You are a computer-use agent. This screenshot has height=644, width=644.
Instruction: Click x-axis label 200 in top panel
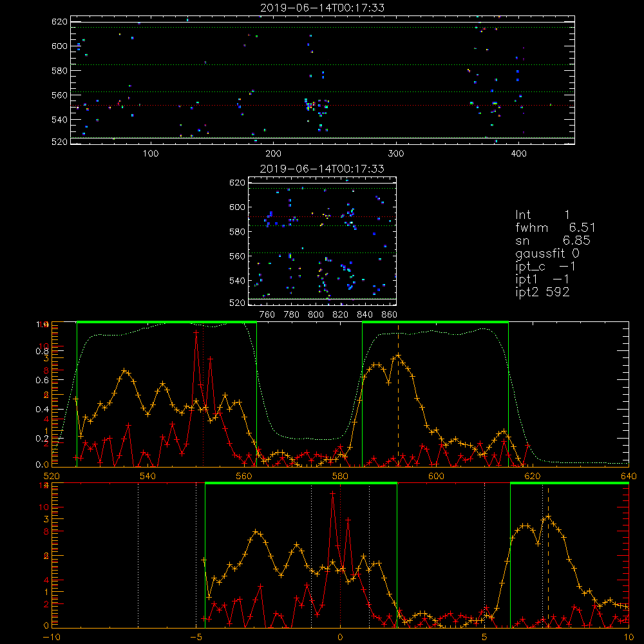click(273, 154)
